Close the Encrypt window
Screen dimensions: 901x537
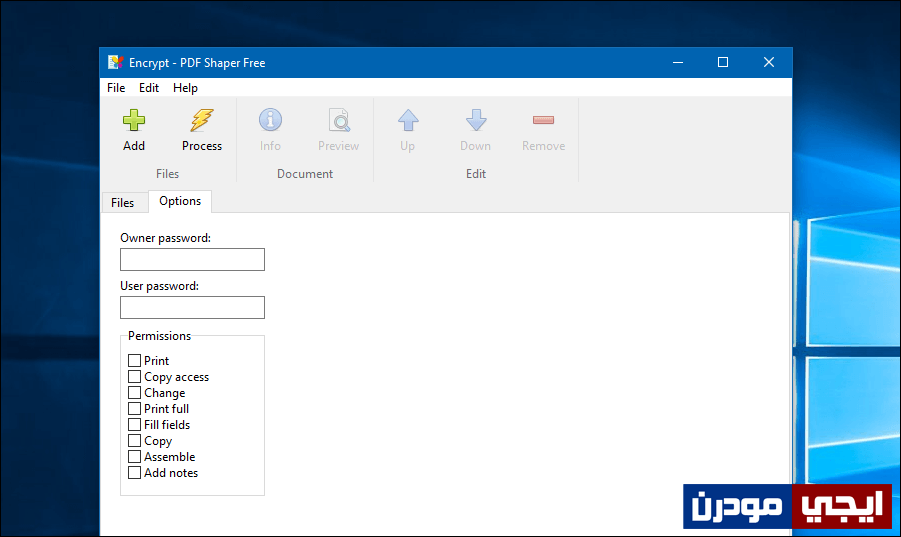click(x=769, y=63)
